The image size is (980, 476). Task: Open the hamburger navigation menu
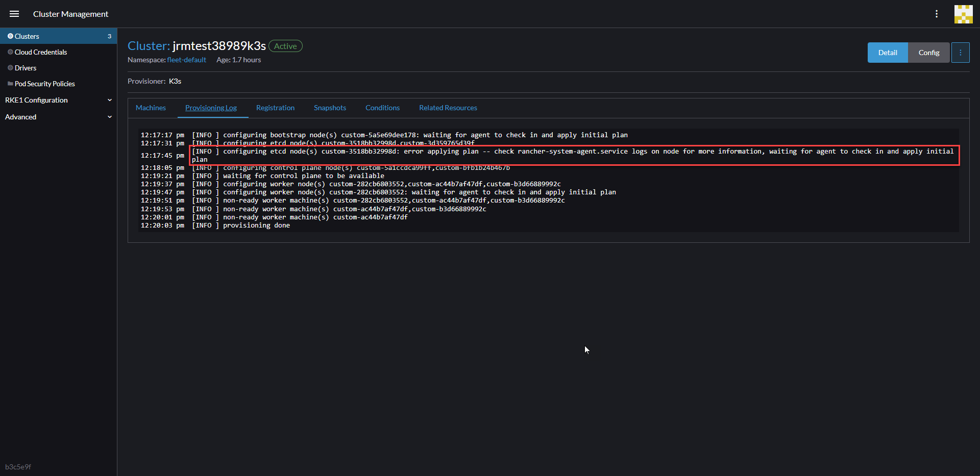click(14, 14)
